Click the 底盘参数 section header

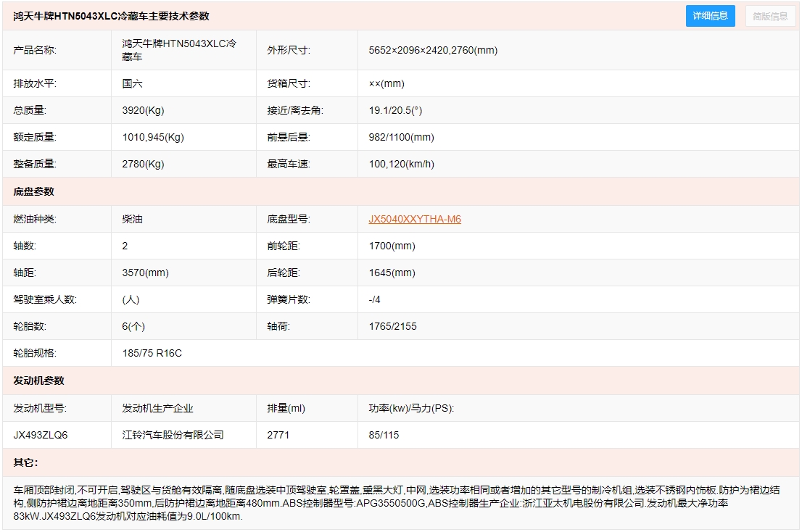coord(34,191)
